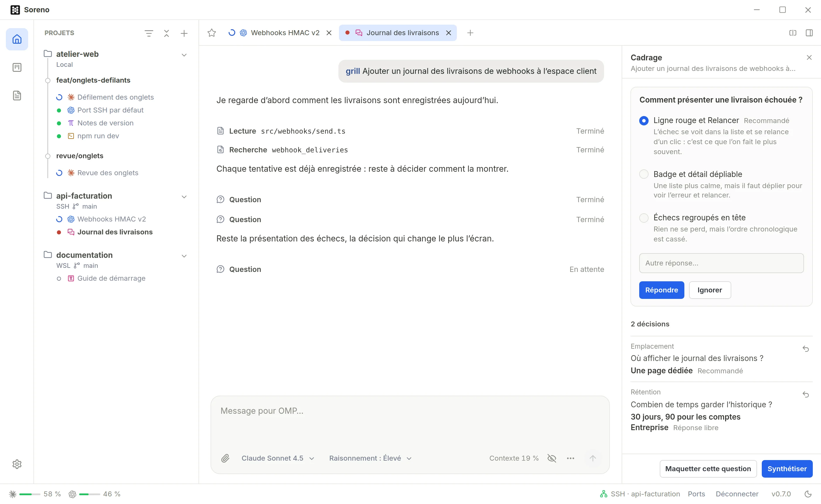Viewport: 821px width, 504px height.
Task: Click the OpenAI usage 46 % indicator
Action: [95, 494]
